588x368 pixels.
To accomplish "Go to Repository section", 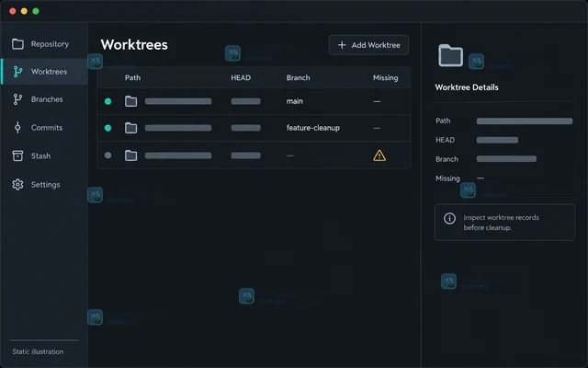I will (44, 44).
